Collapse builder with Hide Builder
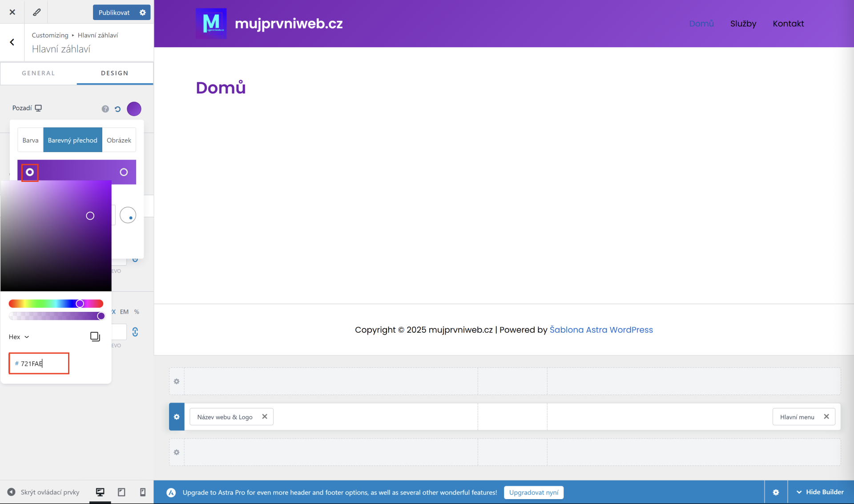 (820, 492)
